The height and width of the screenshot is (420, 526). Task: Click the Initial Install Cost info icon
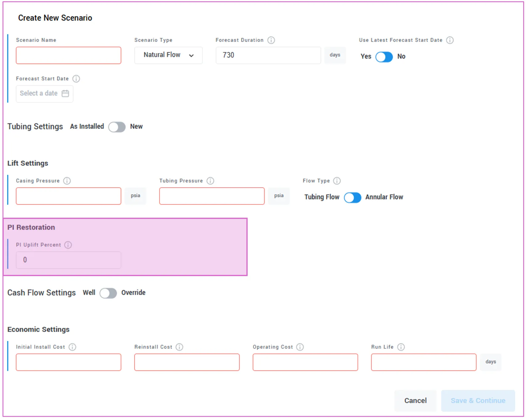(x=72, y=347)
